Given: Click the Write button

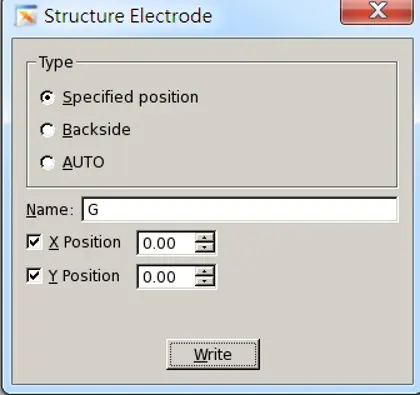Looking at the screenshot, I should [x=213, y=354].
